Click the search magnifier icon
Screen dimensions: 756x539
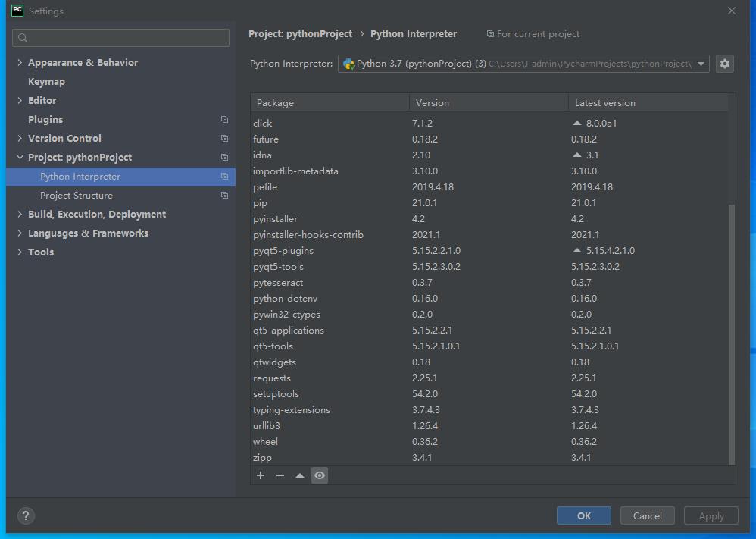[x=23, y=38]
